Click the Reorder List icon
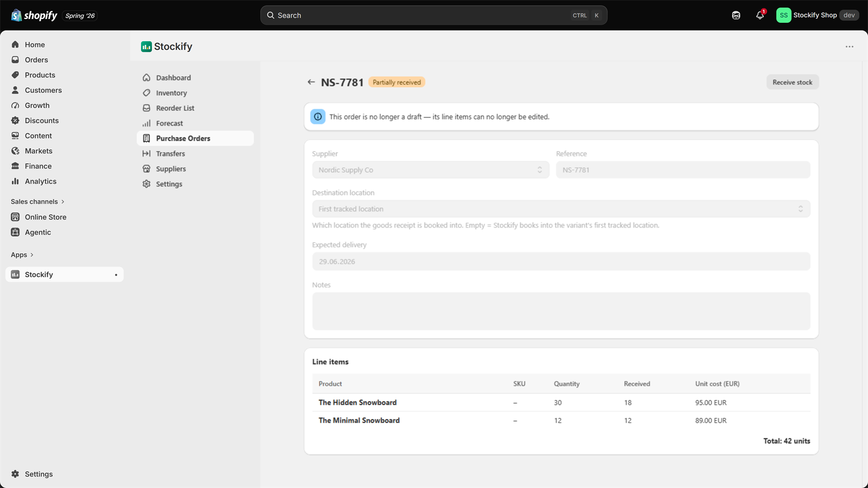The image size is (868, 488). pos(146,108)
